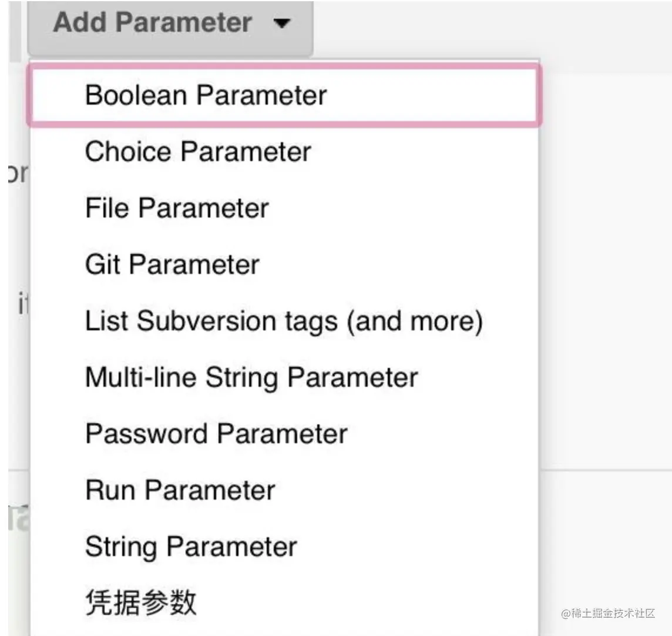This screenshot has height=636, width=672.
Task: Click the highlighted Boolean Parameter row
Action: [x=284, y=95]
